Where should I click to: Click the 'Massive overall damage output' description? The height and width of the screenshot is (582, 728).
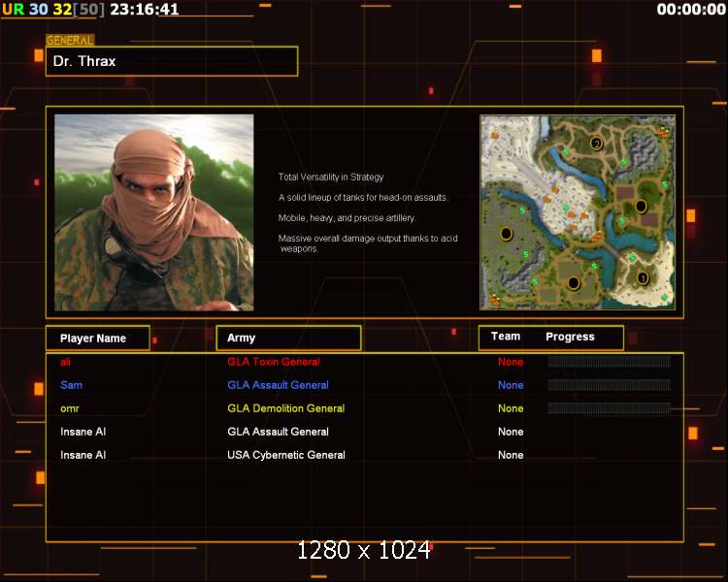368,243
